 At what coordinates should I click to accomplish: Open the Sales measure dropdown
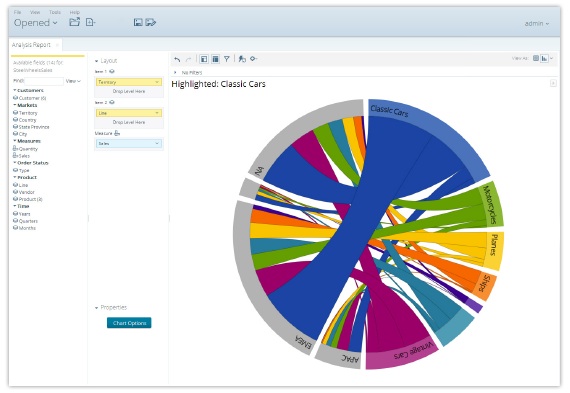click(129, 144)
